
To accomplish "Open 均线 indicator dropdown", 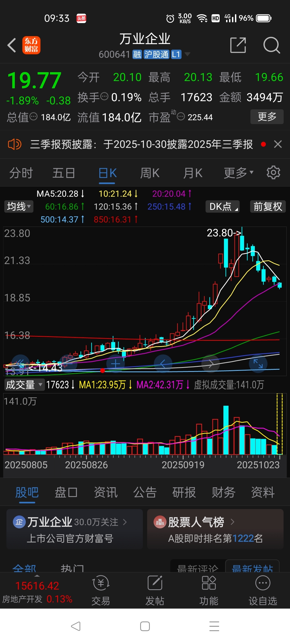I will tap(19, 207).
